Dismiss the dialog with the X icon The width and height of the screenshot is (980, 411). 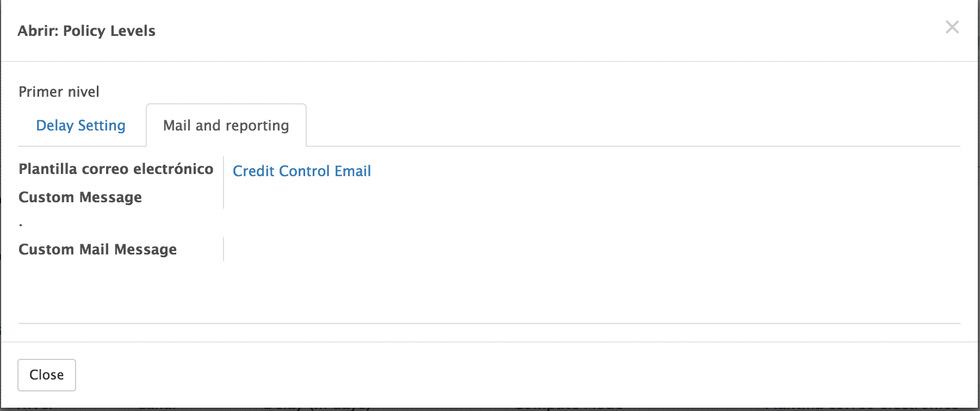[x=952, y=27]
